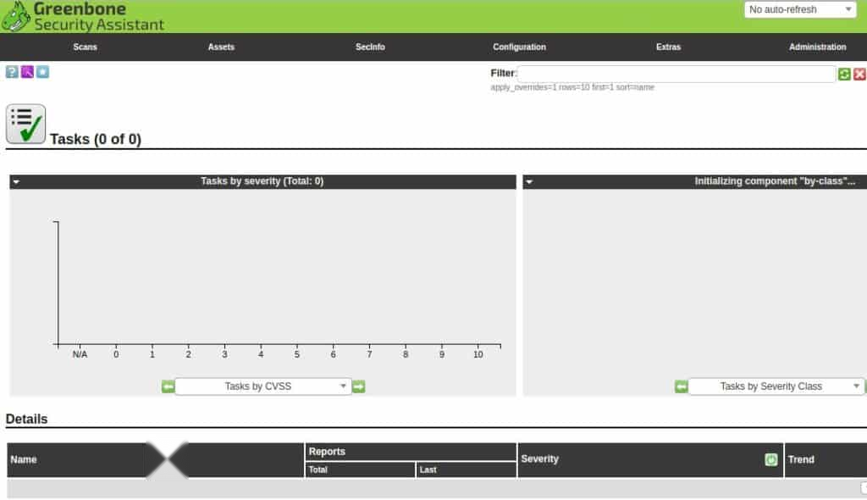Viewport: 867px width, 500px height.
Task: Click the New Task star icon
Action: tap(42, 72)
